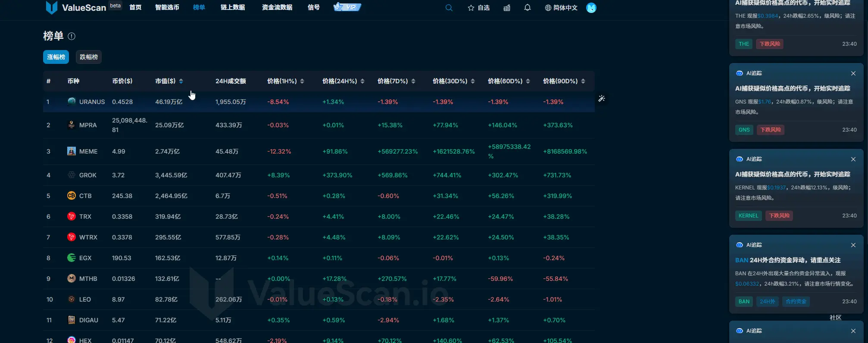Click the 合约资金 tag
Image resolution: width=868 pixels, height=343 pixels.
pos(796,302)
